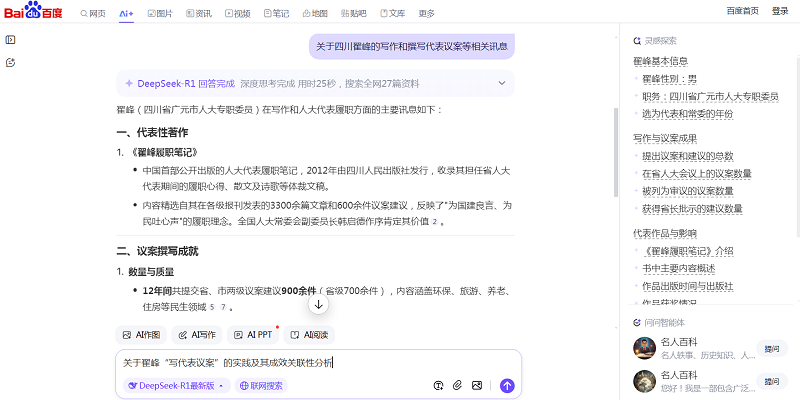The height and width of the screenshot is (400, 800).
Task: Open citation number 5 reference
Action: (212, 307)
